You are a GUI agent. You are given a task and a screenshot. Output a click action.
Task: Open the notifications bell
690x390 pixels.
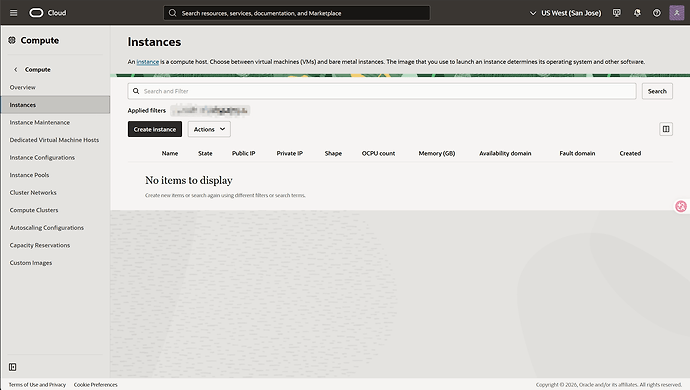637,13
